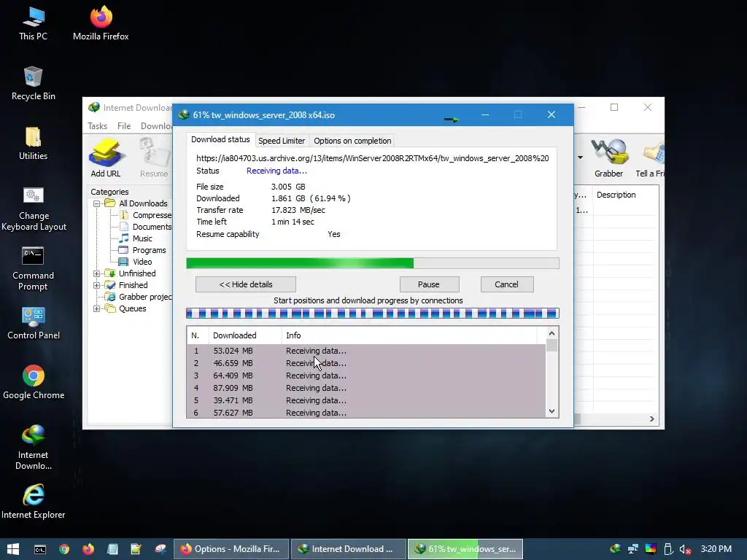
Task: Click the colorful display tray icon
Action: [651, 549]
